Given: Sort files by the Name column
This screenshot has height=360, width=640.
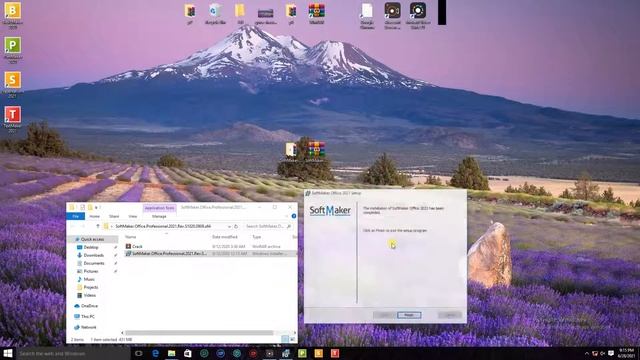Looking at the screenshot, I should coord(131,237).
